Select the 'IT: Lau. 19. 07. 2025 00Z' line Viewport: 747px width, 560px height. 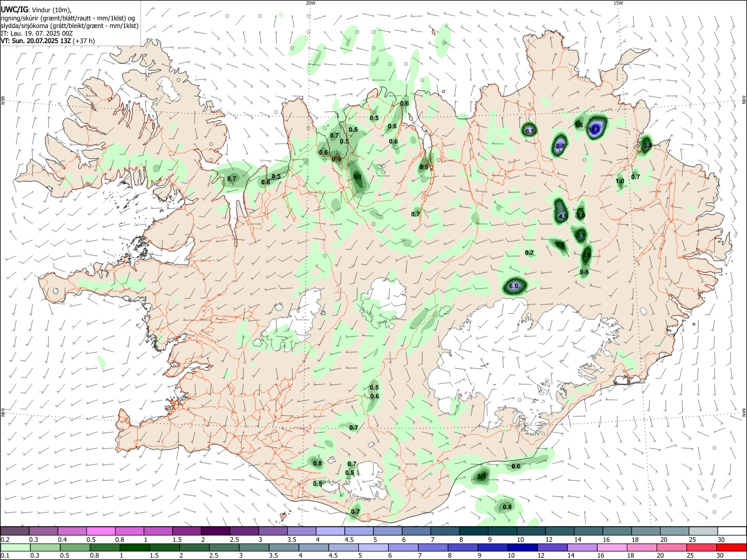click(x=37, y=33)
